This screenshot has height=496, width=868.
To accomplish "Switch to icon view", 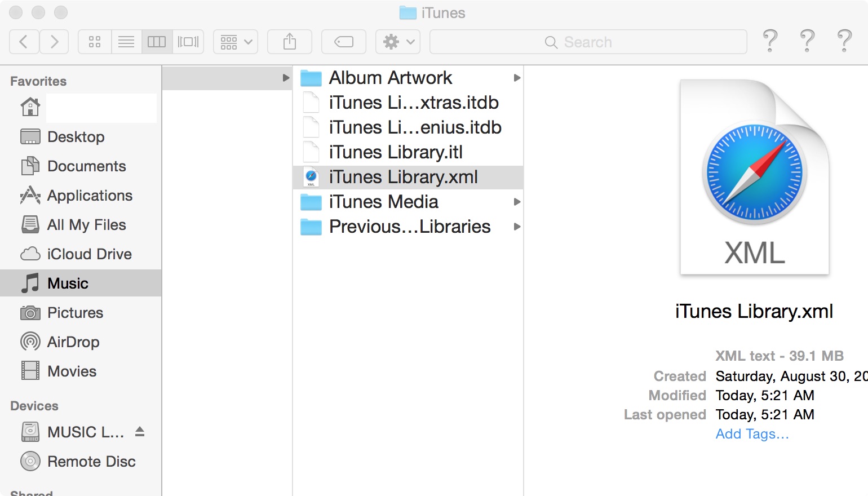I will click(95, 42).
